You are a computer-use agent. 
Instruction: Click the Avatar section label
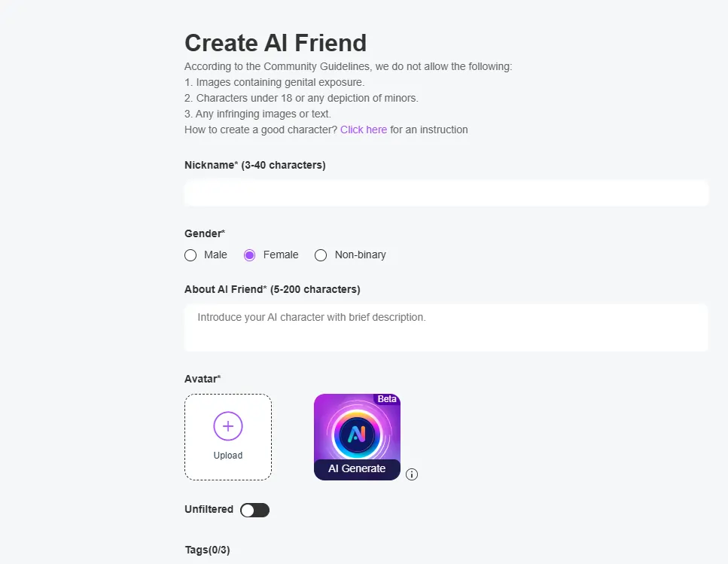point(202,379)
